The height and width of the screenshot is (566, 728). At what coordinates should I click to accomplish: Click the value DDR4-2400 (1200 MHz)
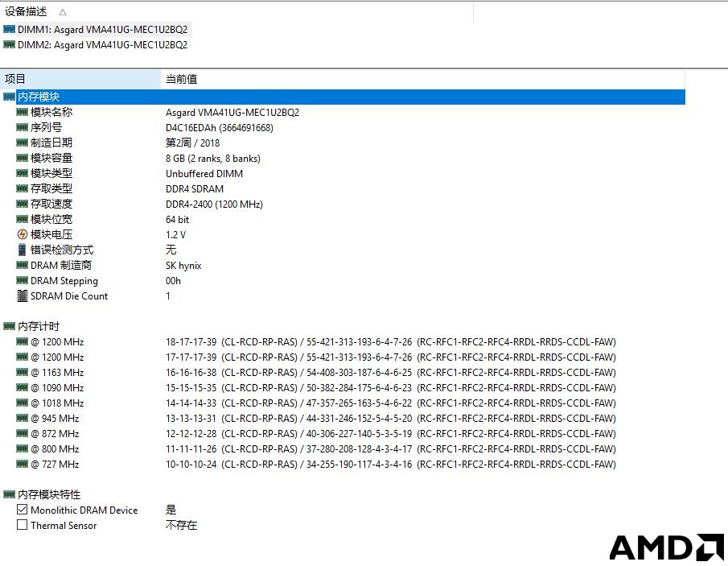[x=215, y=204]
